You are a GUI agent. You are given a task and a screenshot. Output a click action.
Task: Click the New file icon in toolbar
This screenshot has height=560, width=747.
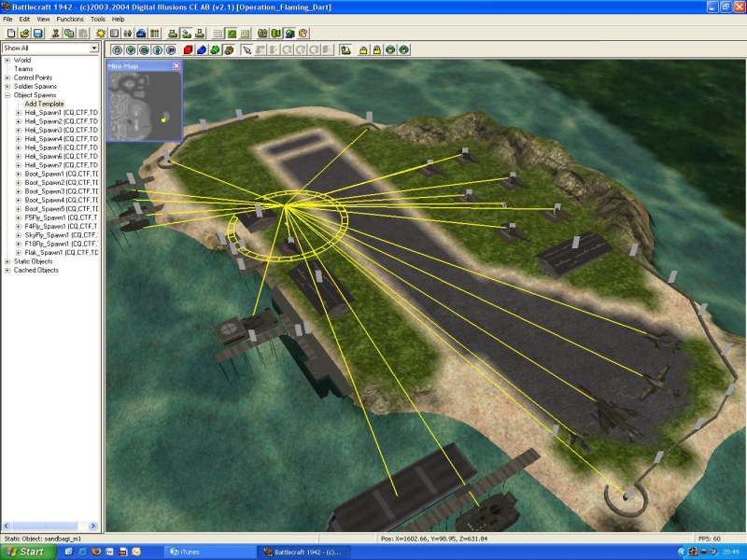pyautogui.click(x=9, y=34)
